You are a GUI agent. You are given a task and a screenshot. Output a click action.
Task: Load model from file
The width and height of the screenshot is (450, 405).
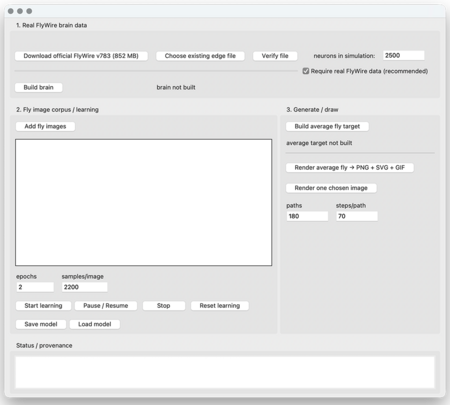(95, 324)
